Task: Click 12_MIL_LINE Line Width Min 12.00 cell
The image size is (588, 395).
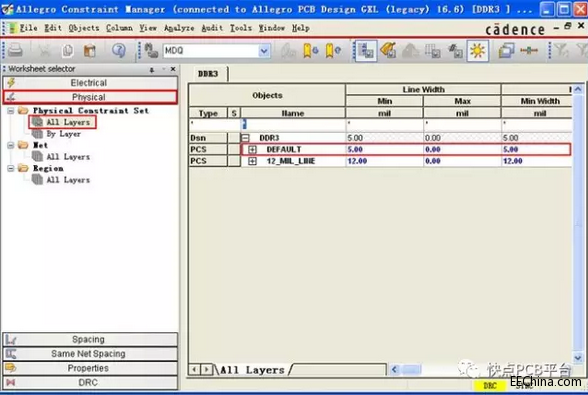Action: (x=384, y=161)
